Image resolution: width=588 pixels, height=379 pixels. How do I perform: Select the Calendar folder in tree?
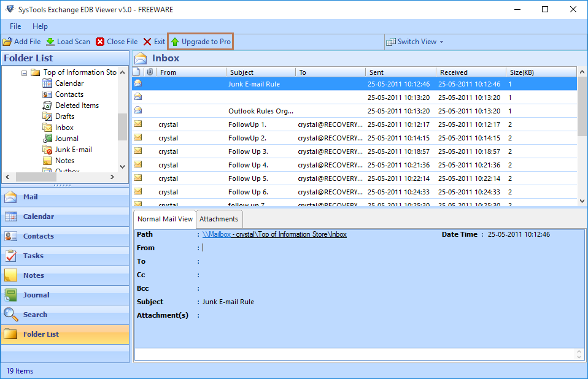click(x=69, y=83)
